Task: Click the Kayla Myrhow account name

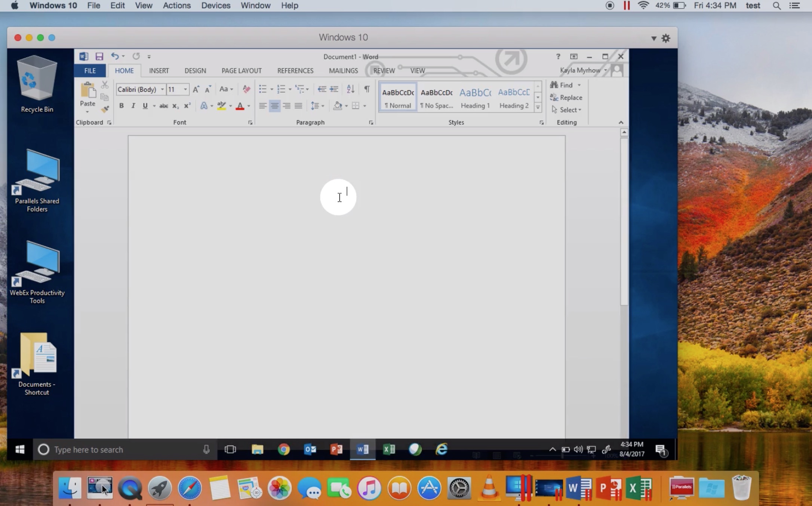Action: point(580,70)
